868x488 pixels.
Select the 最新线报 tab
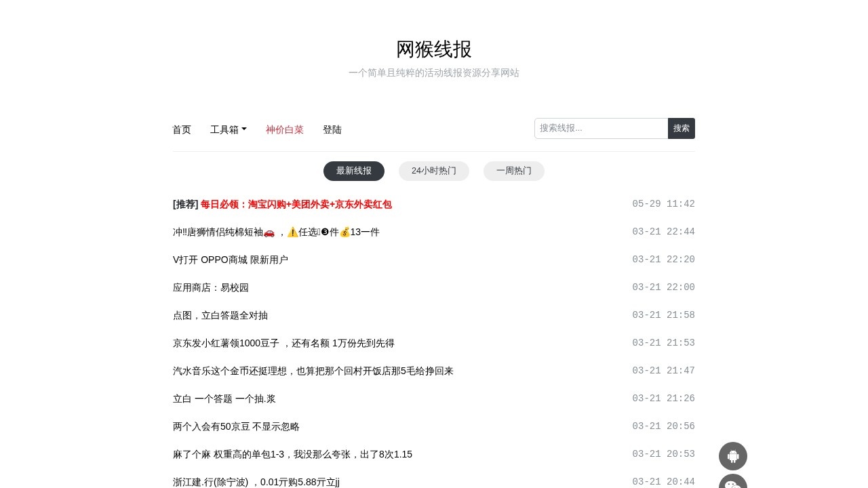pos(354,171)
